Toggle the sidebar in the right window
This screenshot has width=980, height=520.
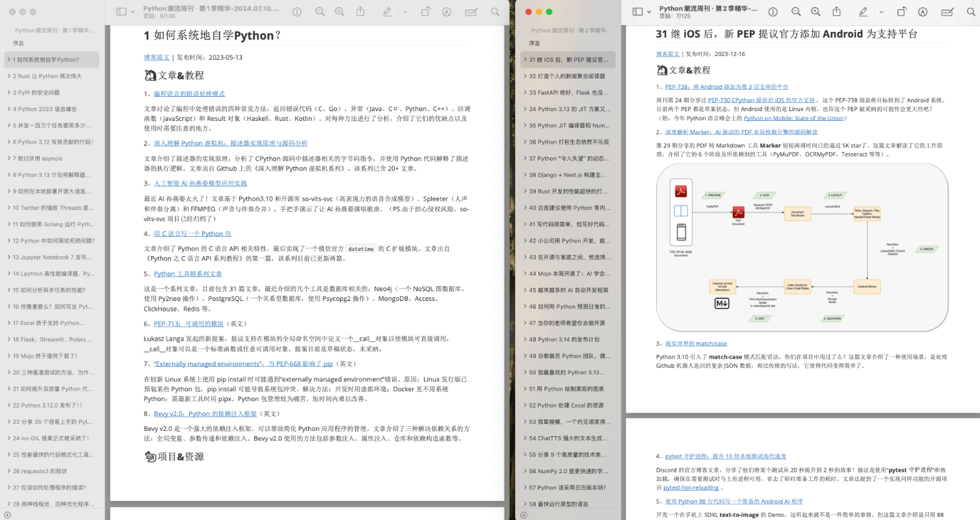637,12
